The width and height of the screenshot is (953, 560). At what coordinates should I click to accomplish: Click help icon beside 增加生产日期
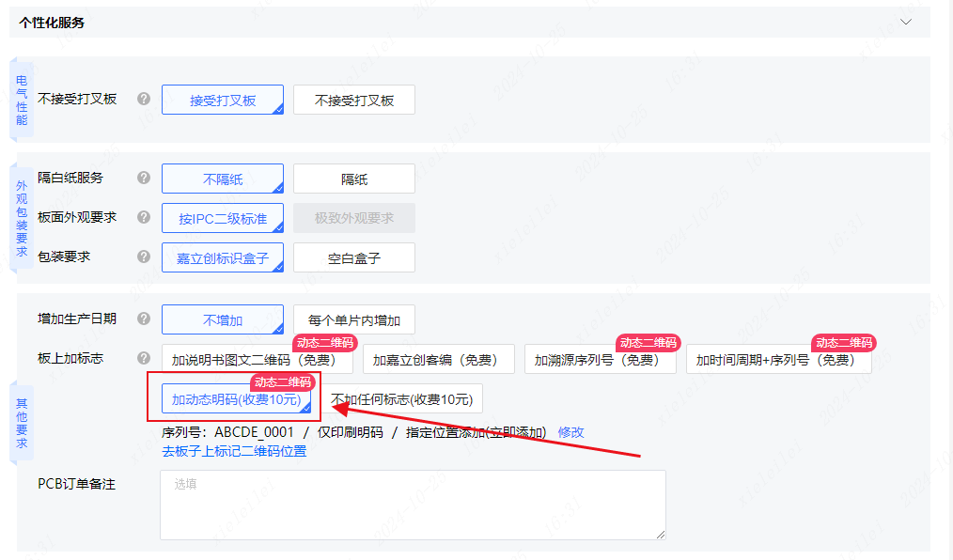(144, 319)
